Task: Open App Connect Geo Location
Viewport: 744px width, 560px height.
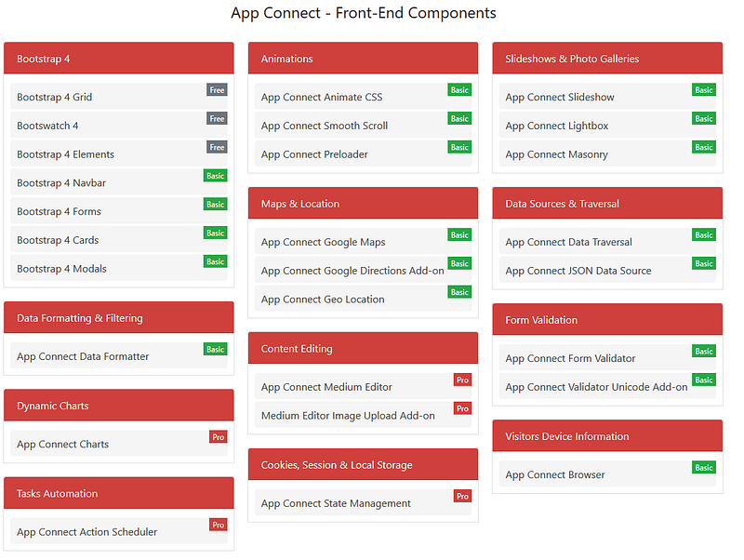Action: coord(363,299)
